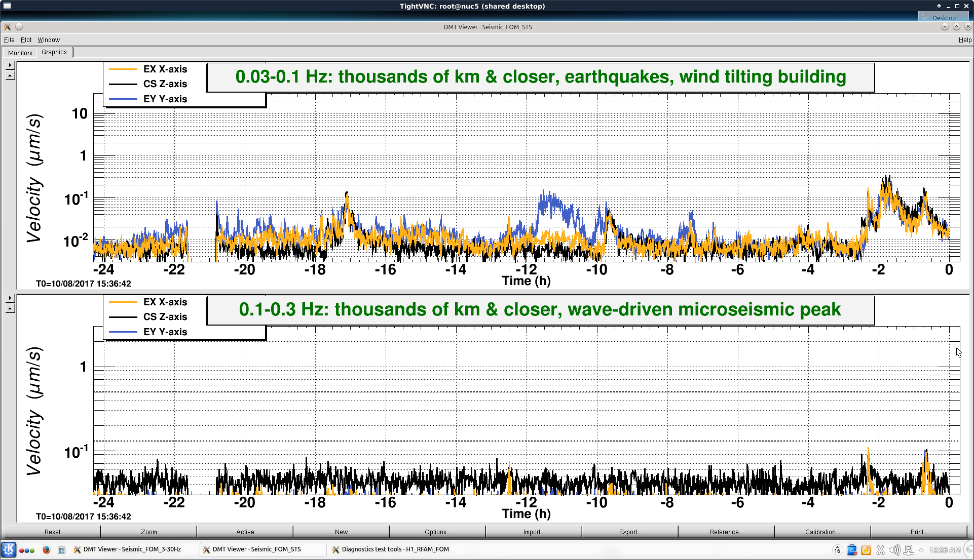Open the Reference... dialog

click(x=726, y=532)
